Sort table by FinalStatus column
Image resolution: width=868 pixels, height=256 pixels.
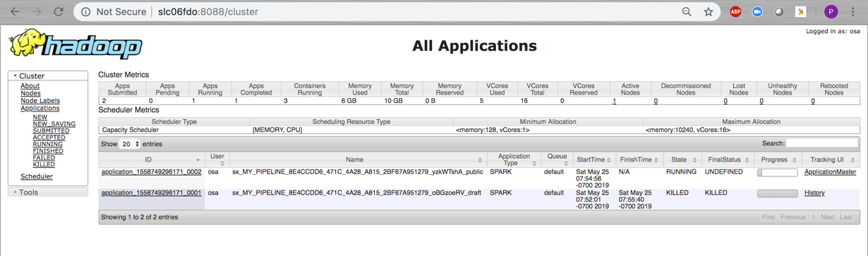tap(747, 160)
